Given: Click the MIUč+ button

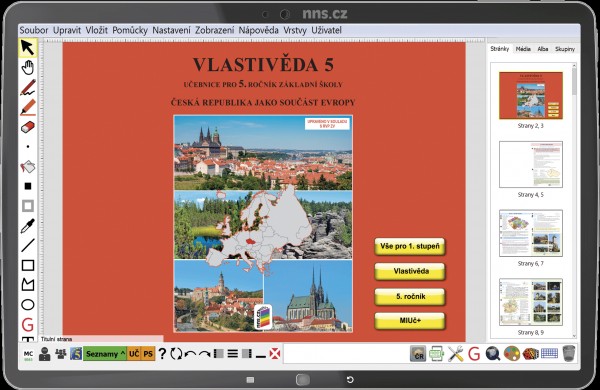Looking at the screenshot, I should [x=410, y=321].
